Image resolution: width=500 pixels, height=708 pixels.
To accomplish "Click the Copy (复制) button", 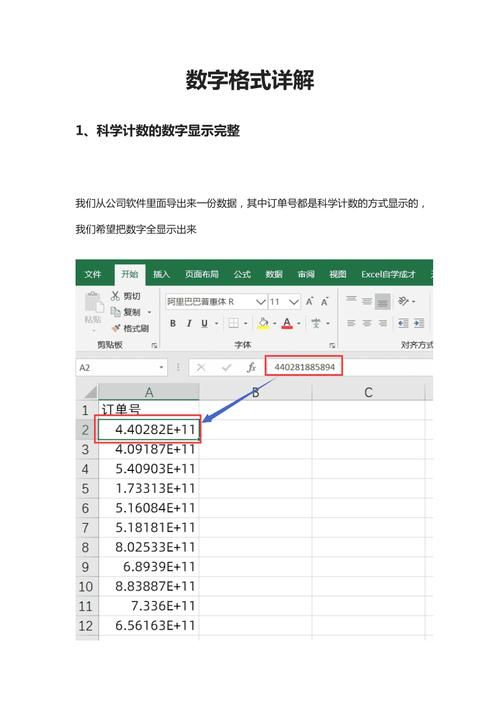I will pos(126,312).
